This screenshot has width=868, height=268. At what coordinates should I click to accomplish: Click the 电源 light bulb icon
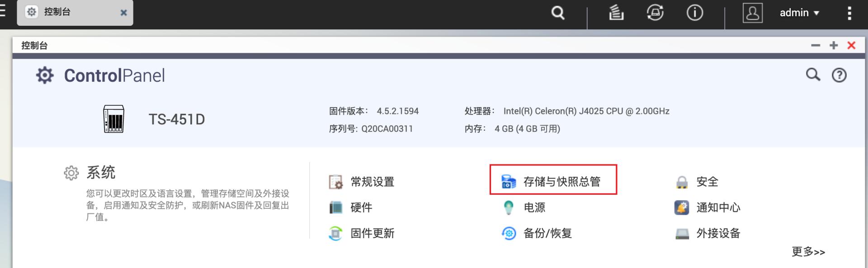click(509, 207)
